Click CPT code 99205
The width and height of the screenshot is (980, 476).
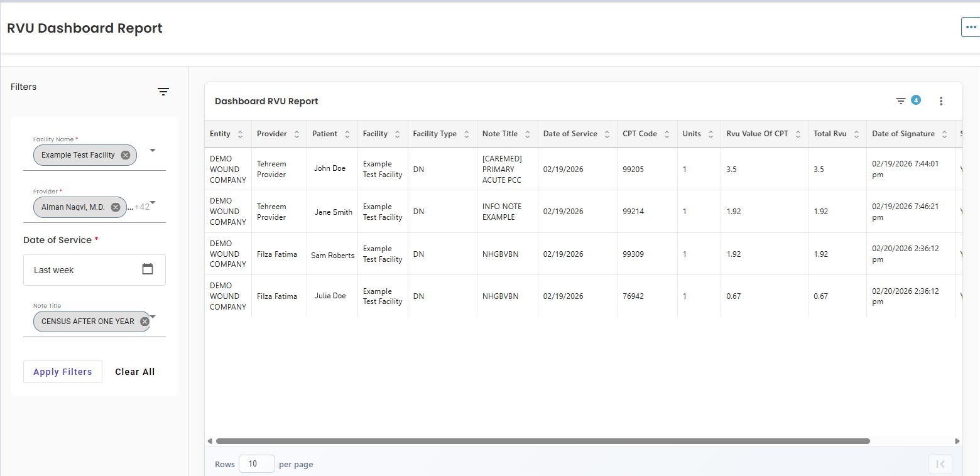[x=633, y=170]
